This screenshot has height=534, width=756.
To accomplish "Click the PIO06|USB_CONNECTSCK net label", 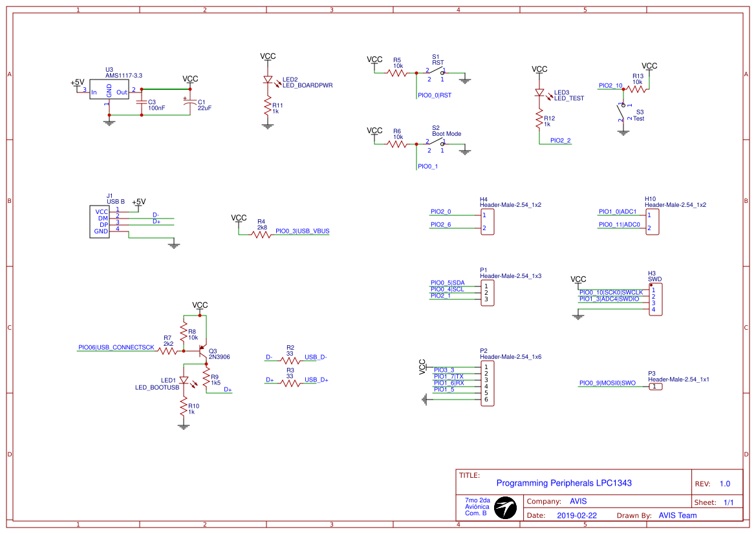I will (x=115, y=347).
